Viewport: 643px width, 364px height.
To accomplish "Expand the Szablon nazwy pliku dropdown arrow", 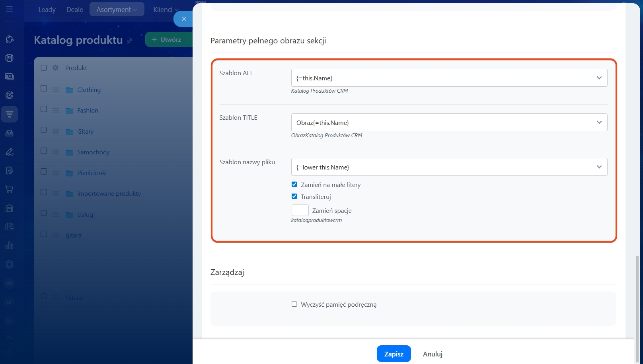I will point(599,167).
